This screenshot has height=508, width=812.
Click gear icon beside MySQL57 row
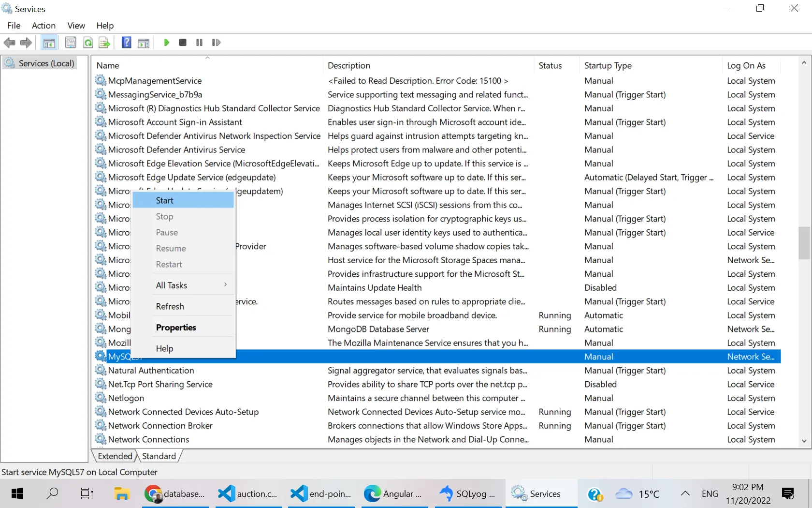click(101, 357)
